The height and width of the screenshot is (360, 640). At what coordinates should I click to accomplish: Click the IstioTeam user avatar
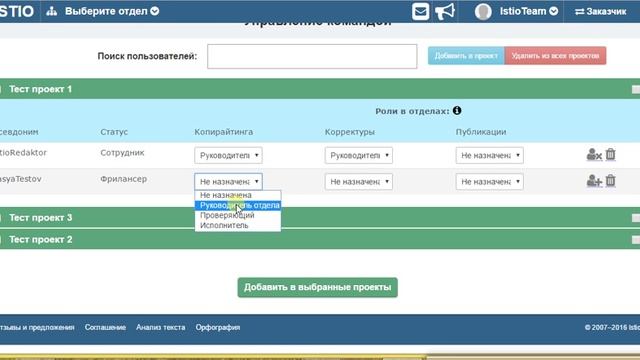[x=483, y=11]
